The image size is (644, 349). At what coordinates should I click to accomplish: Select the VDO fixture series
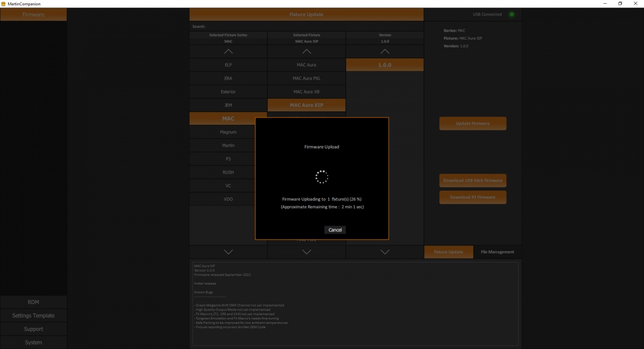(228, 199)
